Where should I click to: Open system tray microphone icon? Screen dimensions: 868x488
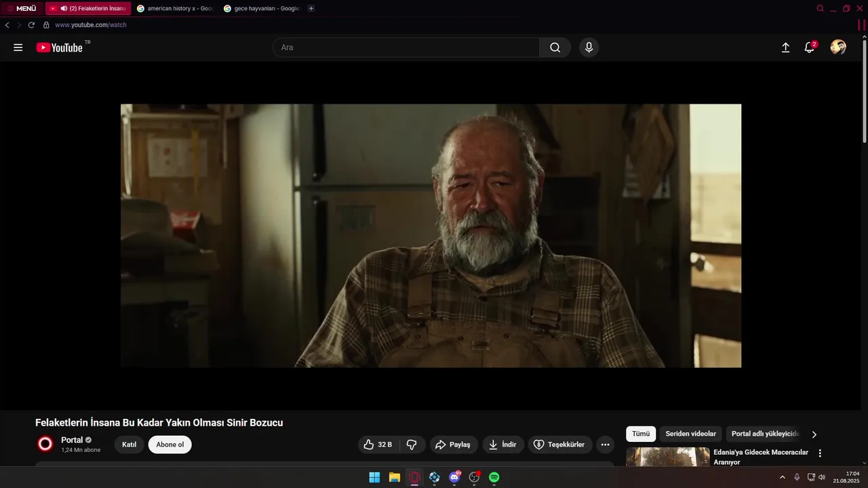tap(797, 477)
